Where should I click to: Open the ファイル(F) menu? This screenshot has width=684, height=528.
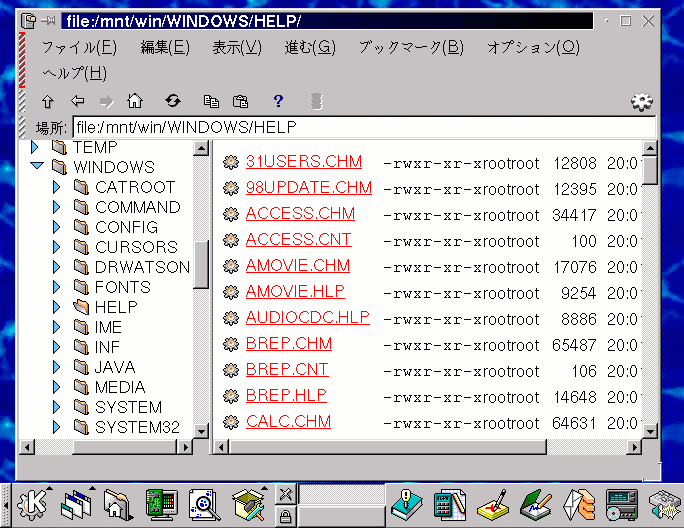pos(79,47)
